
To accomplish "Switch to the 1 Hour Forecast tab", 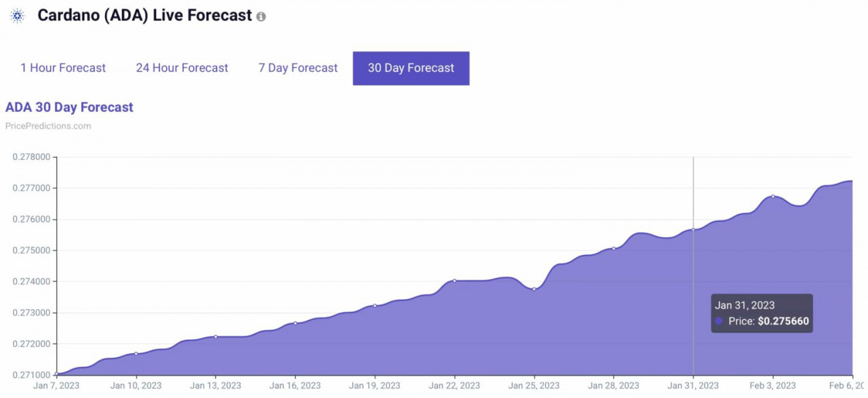I will click(63, 68).
